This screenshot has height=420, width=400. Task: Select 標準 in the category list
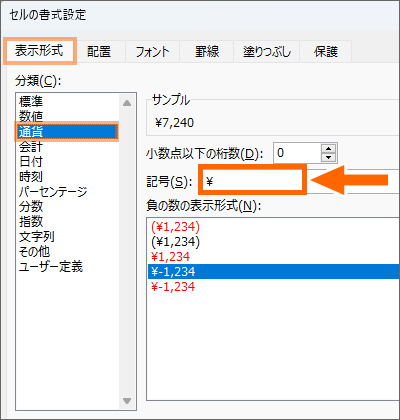coord(68,101)
